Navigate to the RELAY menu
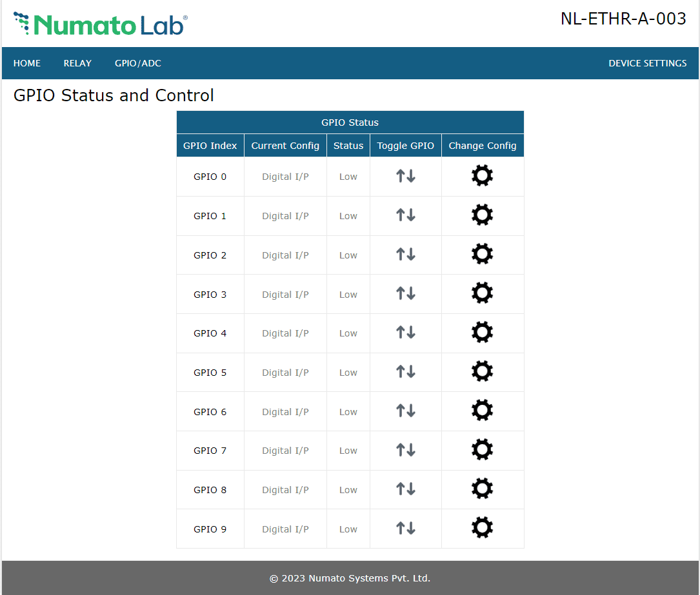This screenshot has height=595, width=700. 77,63
